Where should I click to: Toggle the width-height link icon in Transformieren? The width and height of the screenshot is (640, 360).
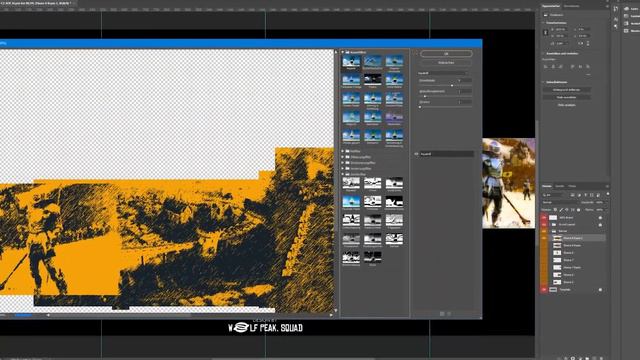tap(546, 32)
